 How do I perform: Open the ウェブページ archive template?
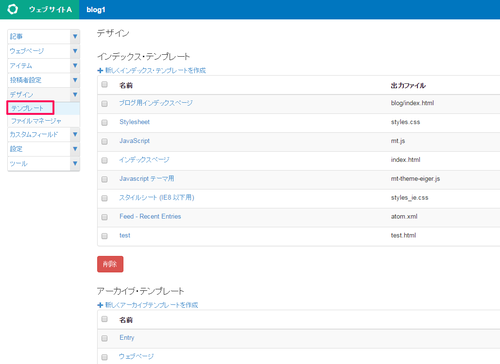tap(137, 356)
